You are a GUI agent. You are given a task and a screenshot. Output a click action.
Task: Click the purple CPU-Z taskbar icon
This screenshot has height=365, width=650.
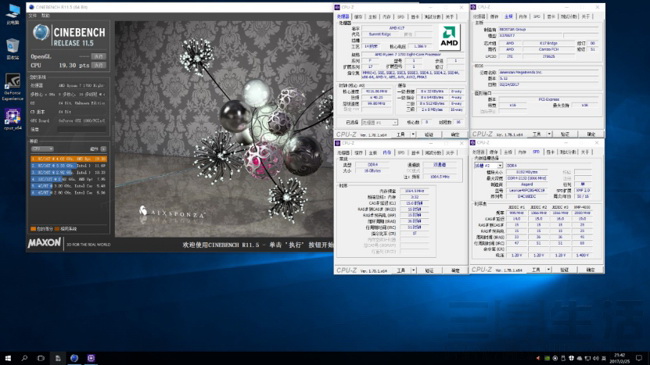tap(91, 358)
